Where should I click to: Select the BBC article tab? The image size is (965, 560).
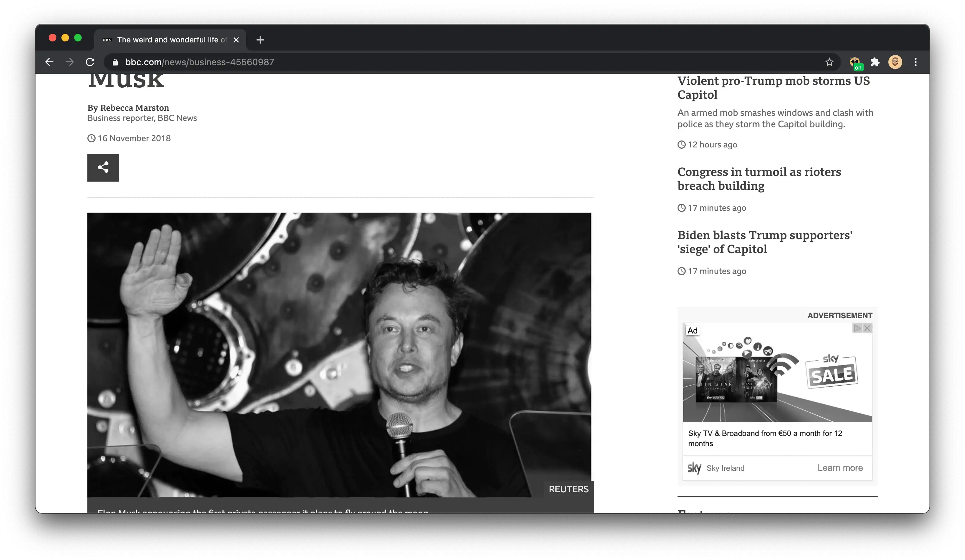(170, 40)
